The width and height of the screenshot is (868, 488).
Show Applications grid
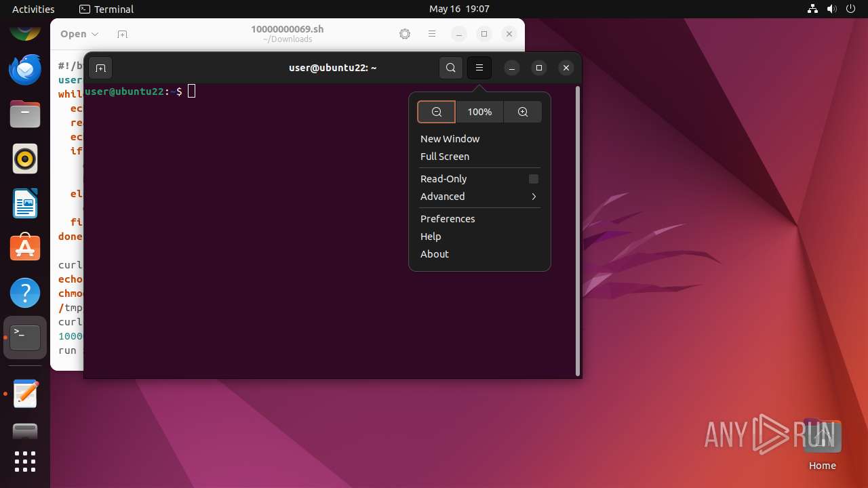(x=25, y=462)
